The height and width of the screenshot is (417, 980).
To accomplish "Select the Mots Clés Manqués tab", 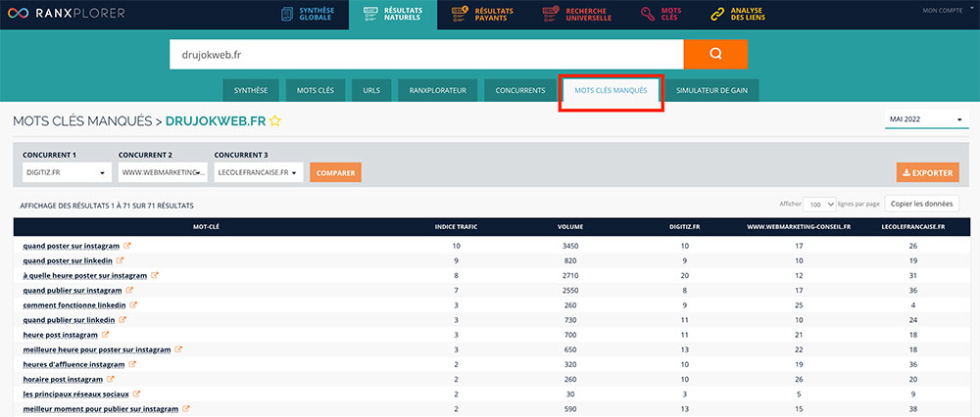I will 611,90.
